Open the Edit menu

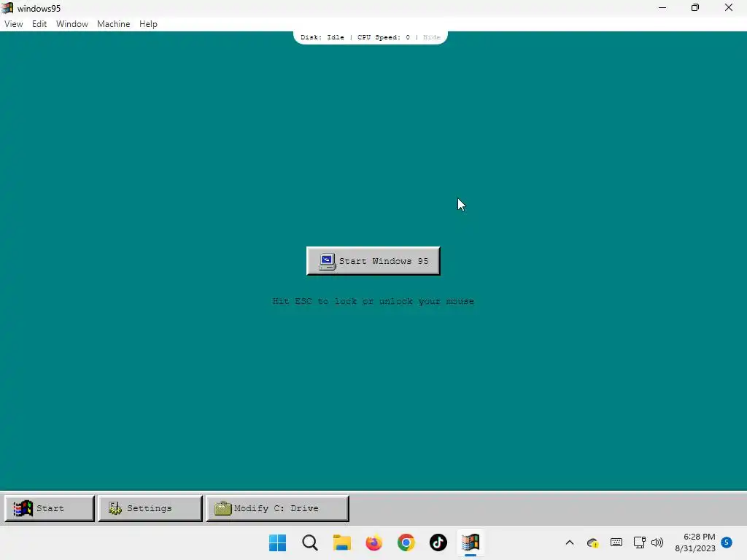39,24
